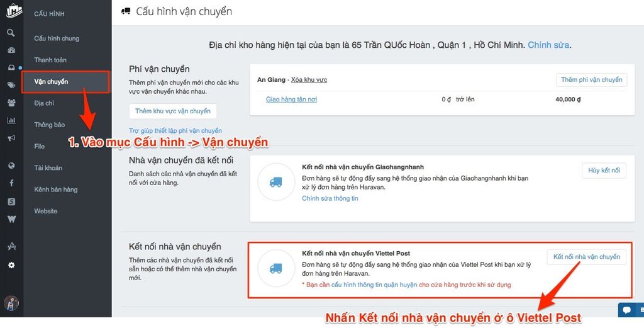
Task: Click the An Giang region name
Action: pos(271,80)
